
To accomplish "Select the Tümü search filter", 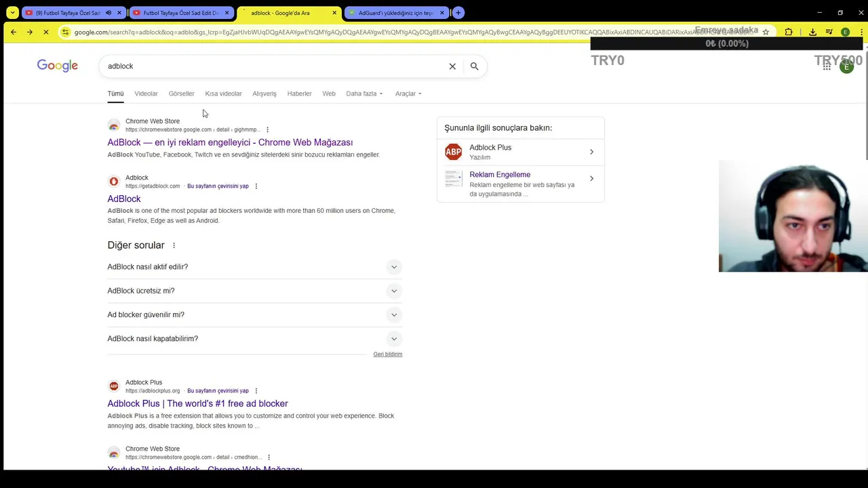I will click(115, 94).
